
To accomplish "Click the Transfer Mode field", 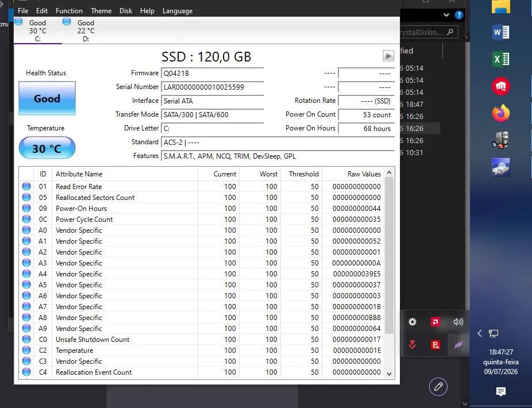I will pos(213,115).
